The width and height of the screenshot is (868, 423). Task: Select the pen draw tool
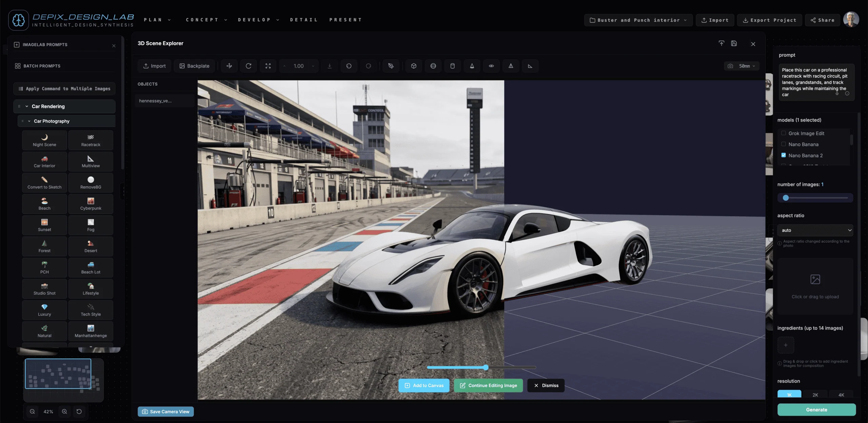pos(391,66)
